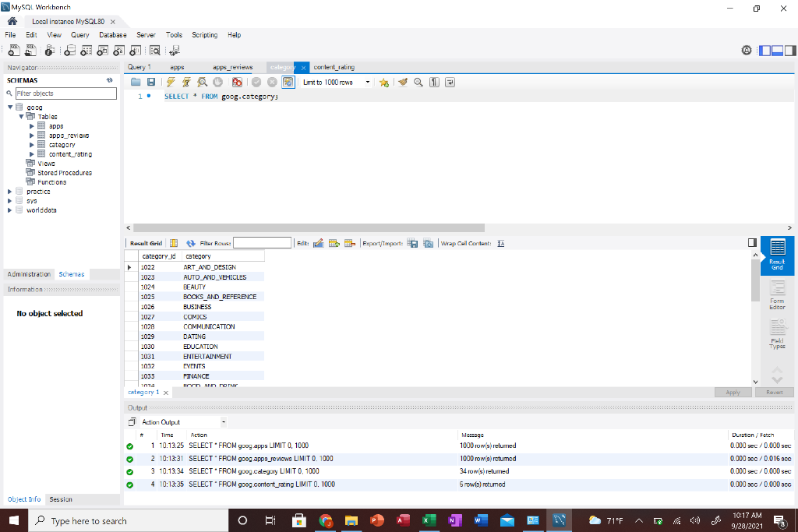The height and width of the screenshot is (532, 798).
Task: Create a new stored procedure icon
Action: tap(118, 51)
